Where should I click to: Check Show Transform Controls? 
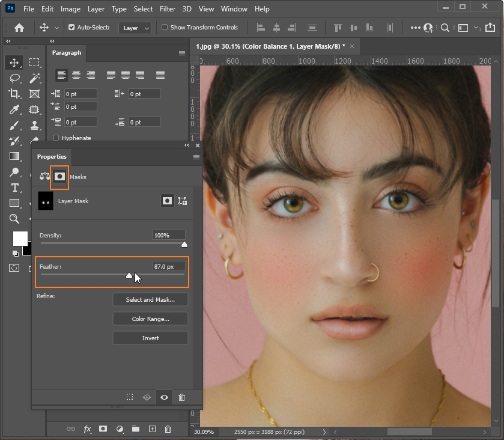click(165, 28)
